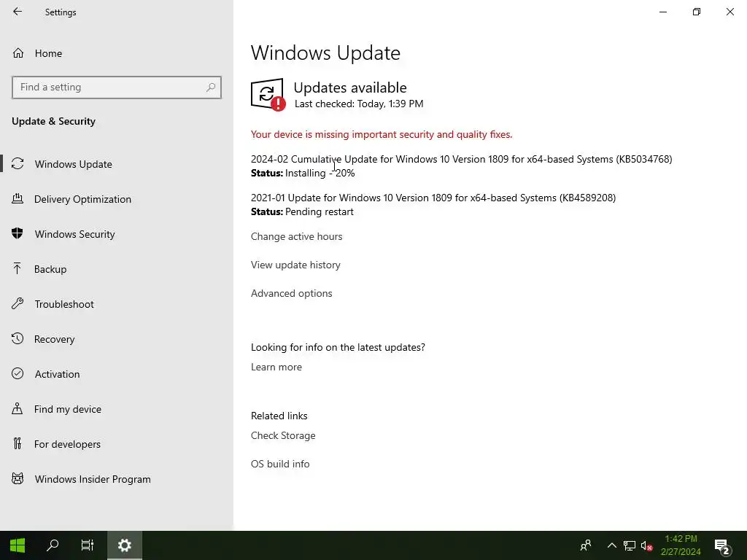Click the search magnifier in Find a setting
The height and width of the screenshot is (560, 747).
click(x=211, y=87)
